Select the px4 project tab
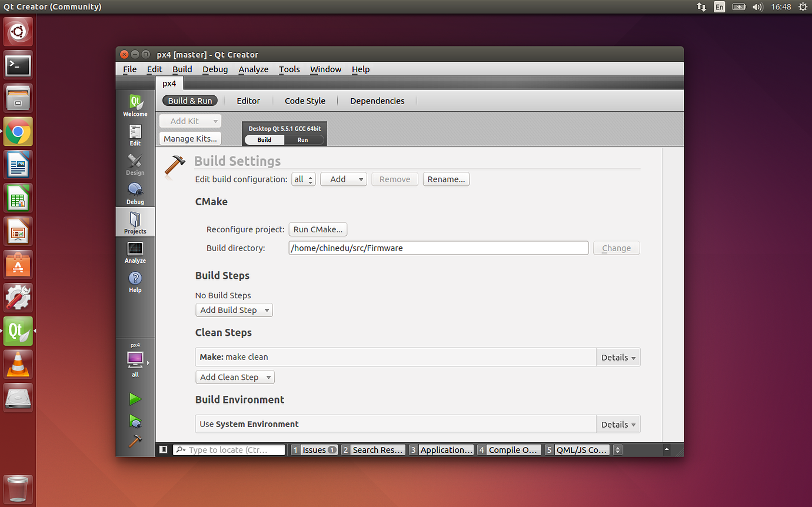 pyautogui.click(x=169, y=84)
